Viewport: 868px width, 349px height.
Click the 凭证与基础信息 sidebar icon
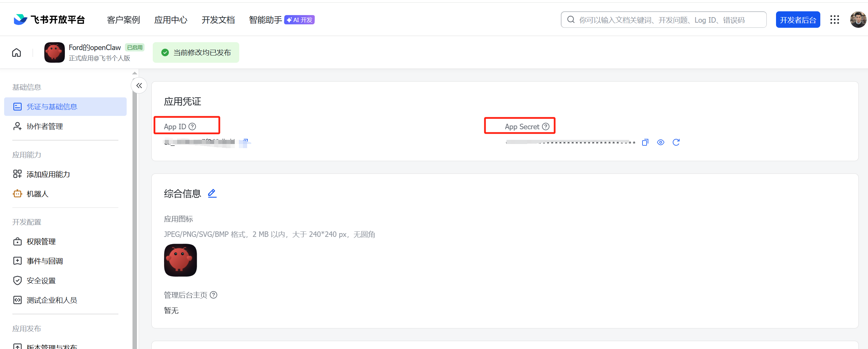point(17,107)
